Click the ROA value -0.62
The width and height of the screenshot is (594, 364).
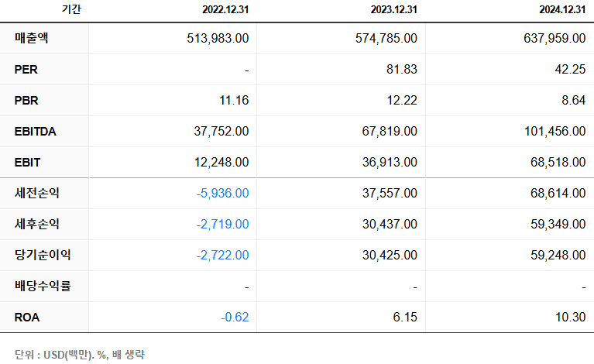tap(235, 317)
